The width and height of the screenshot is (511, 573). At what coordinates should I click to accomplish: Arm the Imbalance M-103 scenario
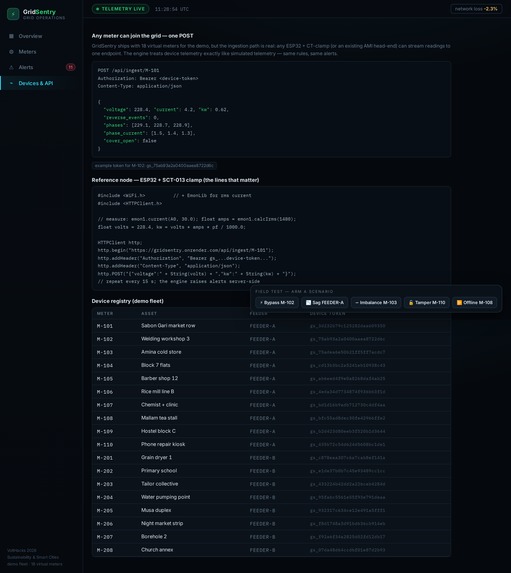click(x=376, y=303)
